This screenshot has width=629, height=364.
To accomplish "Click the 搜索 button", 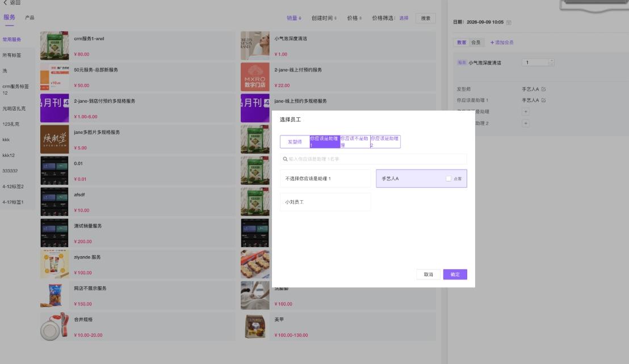I will [426, 18].
